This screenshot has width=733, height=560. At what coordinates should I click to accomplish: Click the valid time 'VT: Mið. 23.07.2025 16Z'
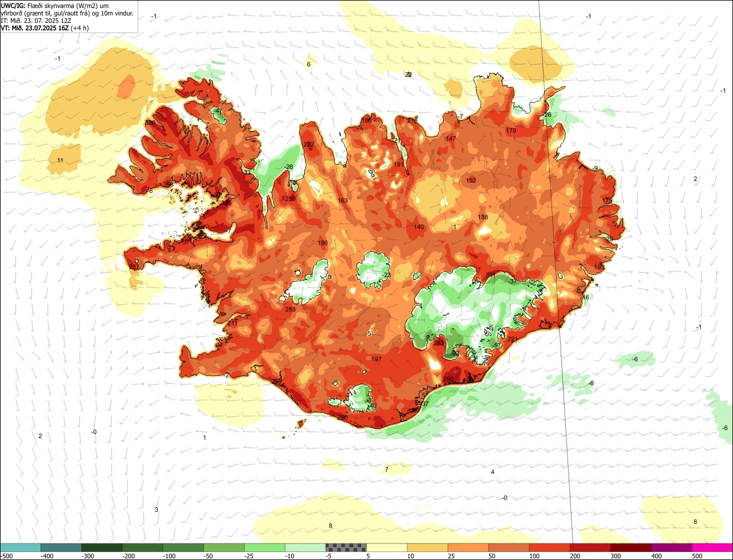click(x=35, y=27)
